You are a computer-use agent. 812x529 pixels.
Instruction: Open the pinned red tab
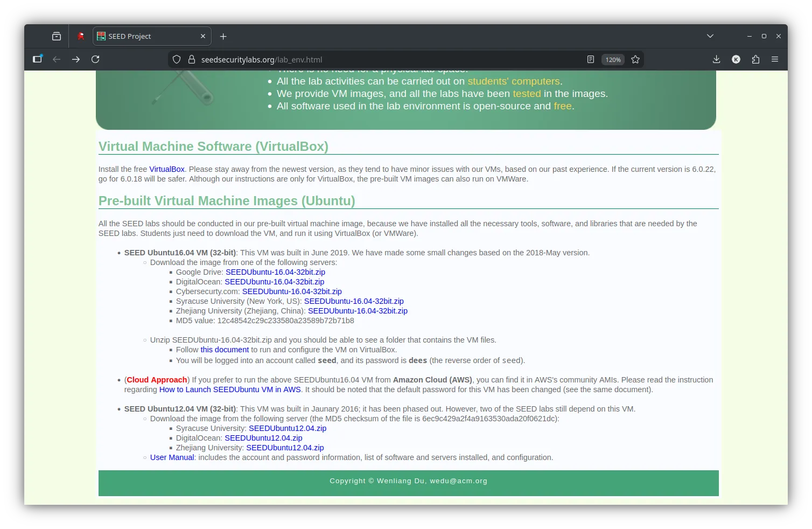(81, 36)
